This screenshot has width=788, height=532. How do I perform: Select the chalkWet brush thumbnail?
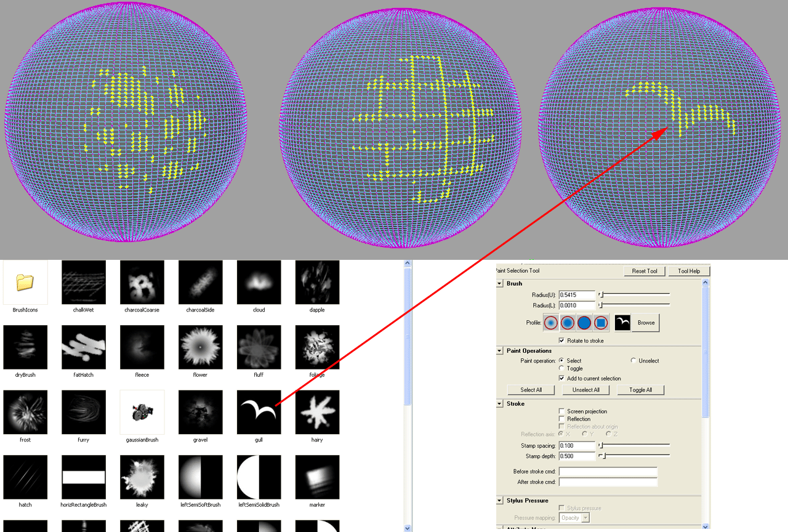point(84,282)
